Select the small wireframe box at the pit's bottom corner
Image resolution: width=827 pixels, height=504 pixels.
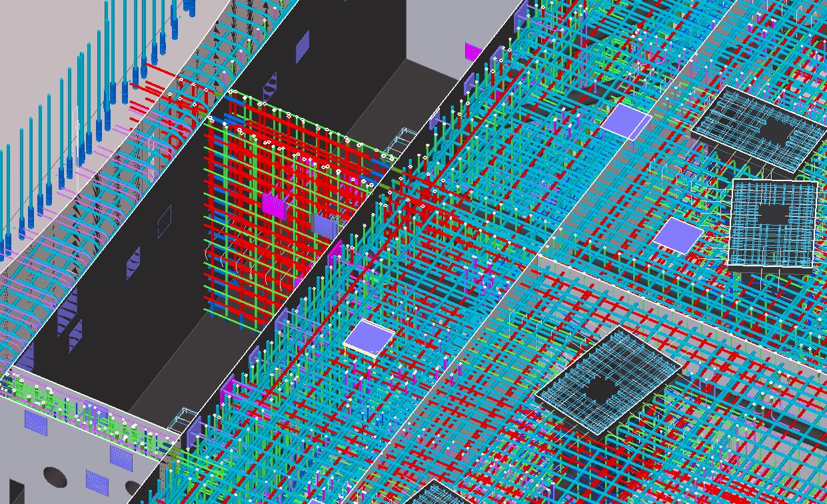[179, 421]
